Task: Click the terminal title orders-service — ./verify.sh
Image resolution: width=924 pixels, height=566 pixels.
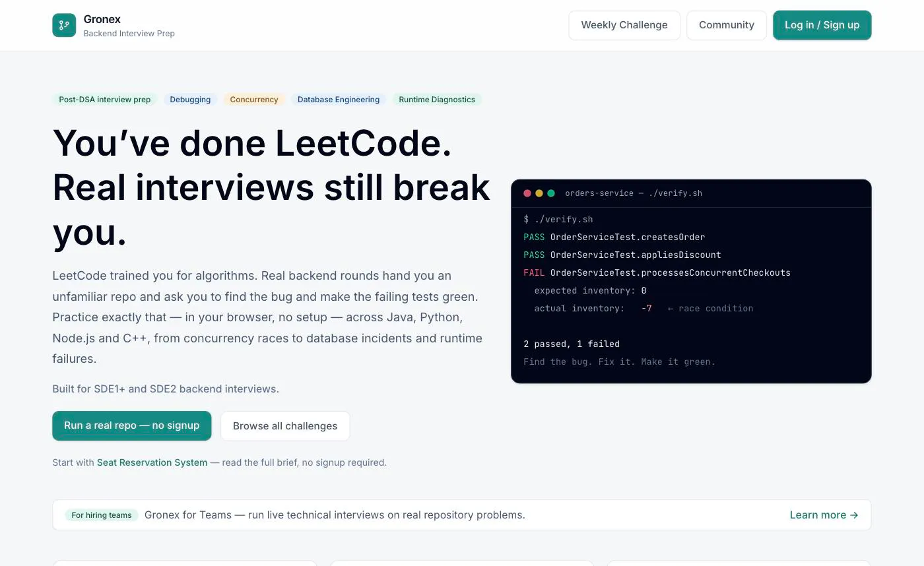Action: 634,193
